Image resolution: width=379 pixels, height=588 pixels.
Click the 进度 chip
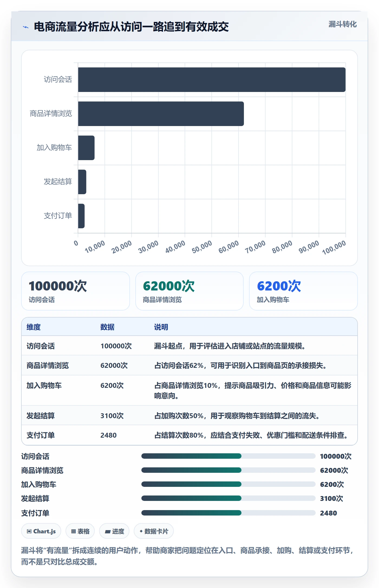pos(114,531)
